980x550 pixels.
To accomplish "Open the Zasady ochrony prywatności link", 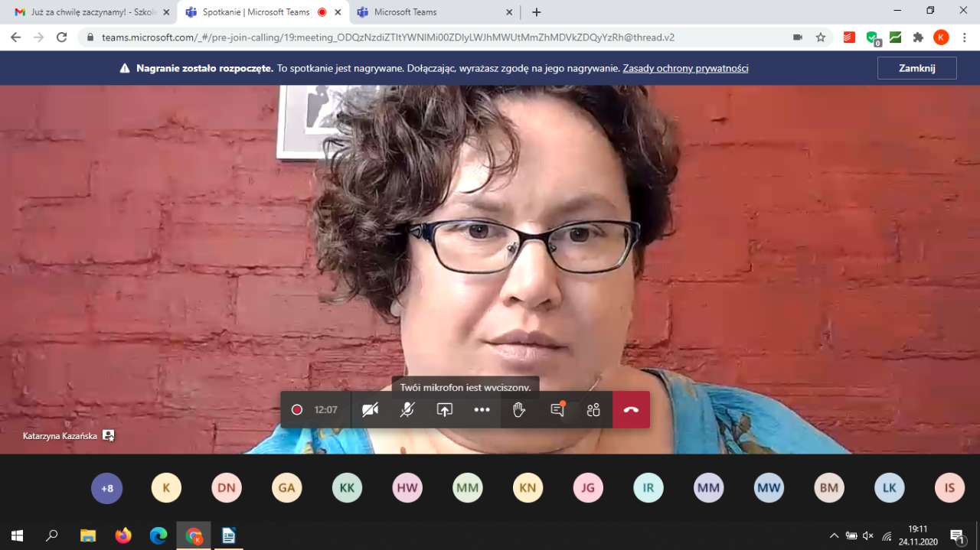I will tap(685, 68).
